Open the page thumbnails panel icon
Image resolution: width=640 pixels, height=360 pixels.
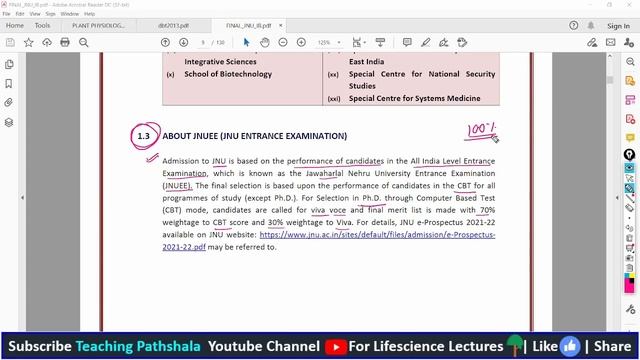point(9,64)
